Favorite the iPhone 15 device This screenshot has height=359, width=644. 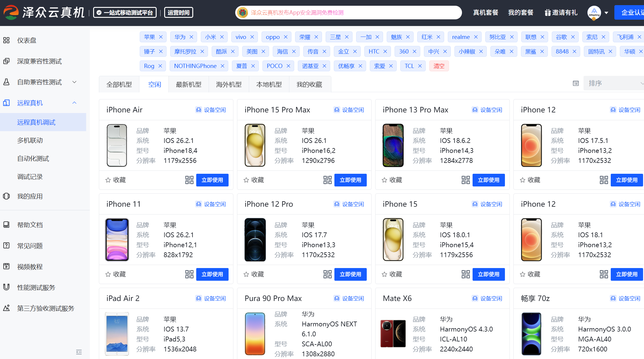(392, 274)
